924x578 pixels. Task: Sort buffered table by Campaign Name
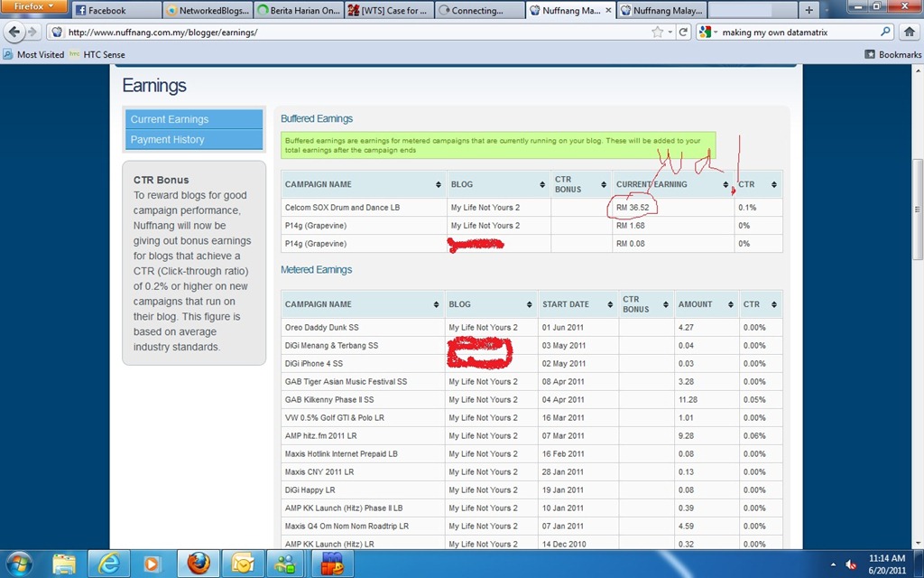tap(364, 184)
